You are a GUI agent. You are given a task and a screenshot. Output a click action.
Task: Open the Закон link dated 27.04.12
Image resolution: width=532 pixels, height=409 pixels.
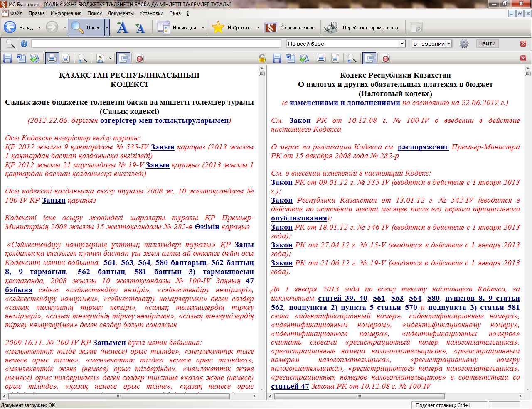pos(282,245)
